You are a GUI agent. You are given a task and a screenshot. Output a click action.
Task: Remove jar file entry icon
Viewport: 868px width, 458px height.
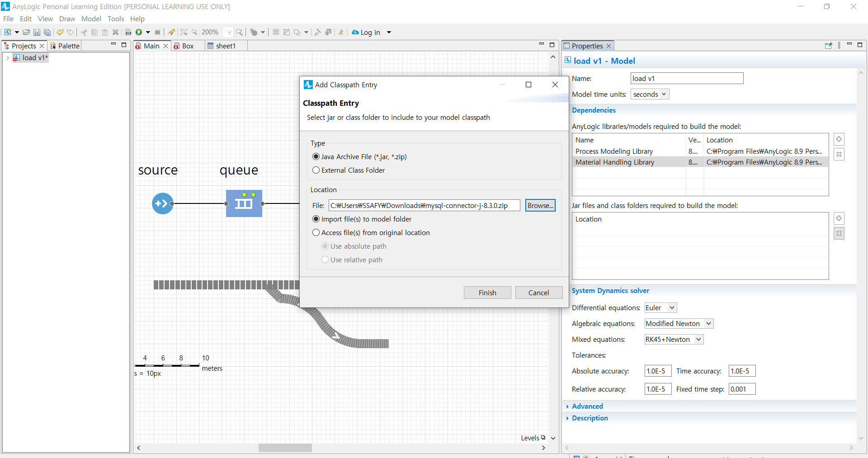pyautogui.click(x=839, y=233)
